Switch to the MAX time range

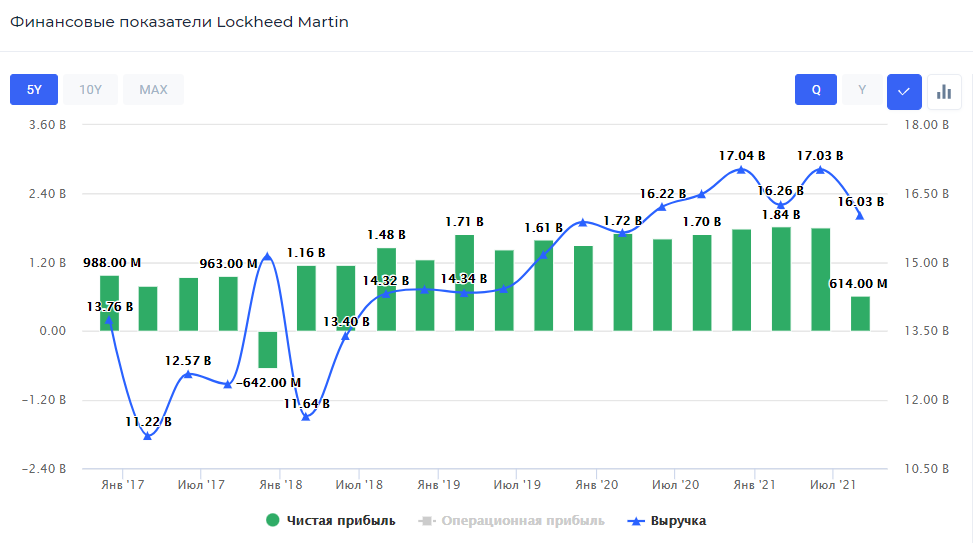[x=153, y=89]
